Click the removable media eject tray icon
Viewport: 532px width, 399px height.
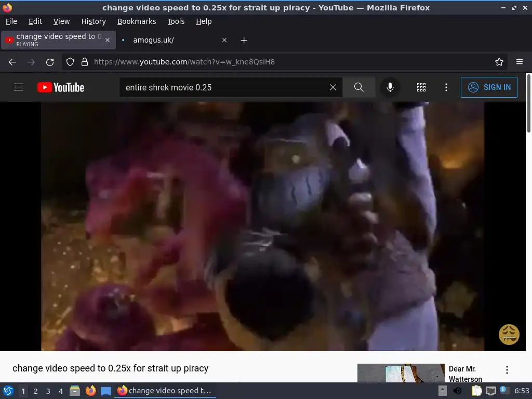[x=443, y=391]
